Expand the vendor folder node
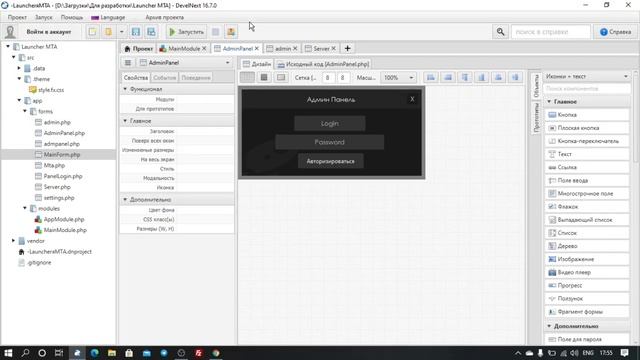The image size is (640, 360). 13,241
